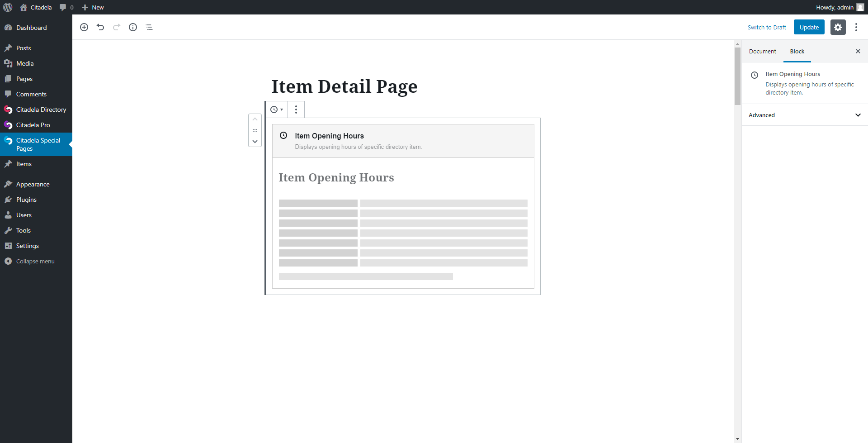Open Citadela Special Pages menu
This screenshot has height=443, width=868.
tap(36, 144)
